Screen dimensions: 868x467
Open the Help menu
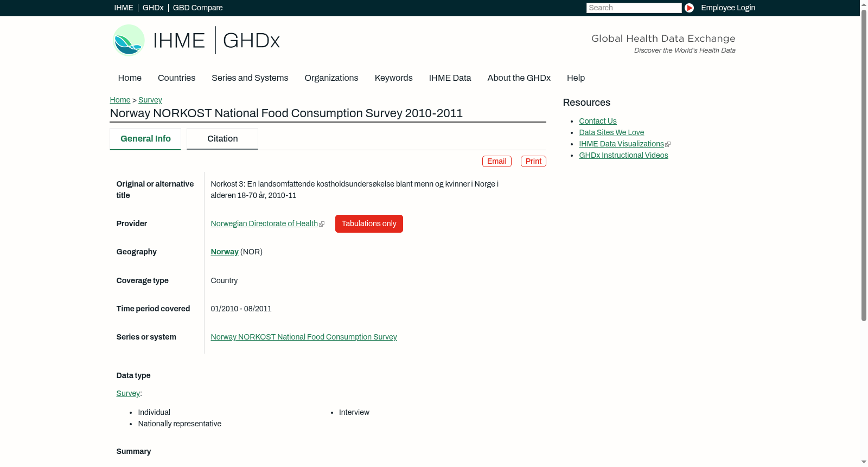576,78
